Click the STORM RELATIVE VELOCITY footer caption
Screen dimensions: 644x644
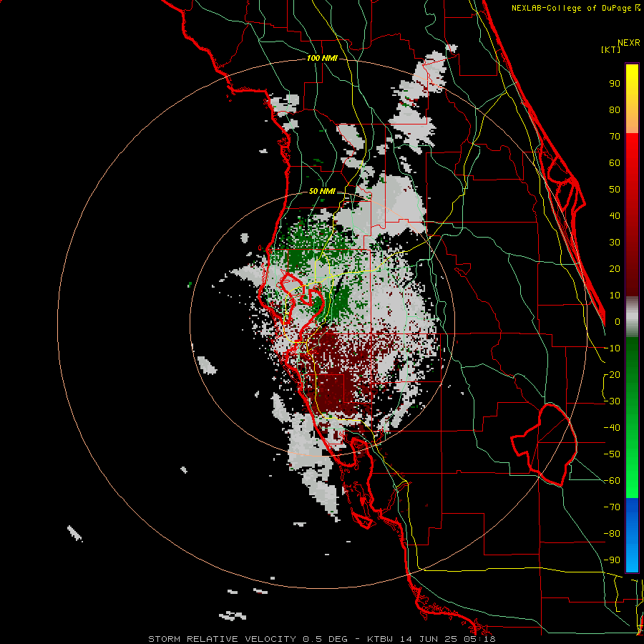322,639
